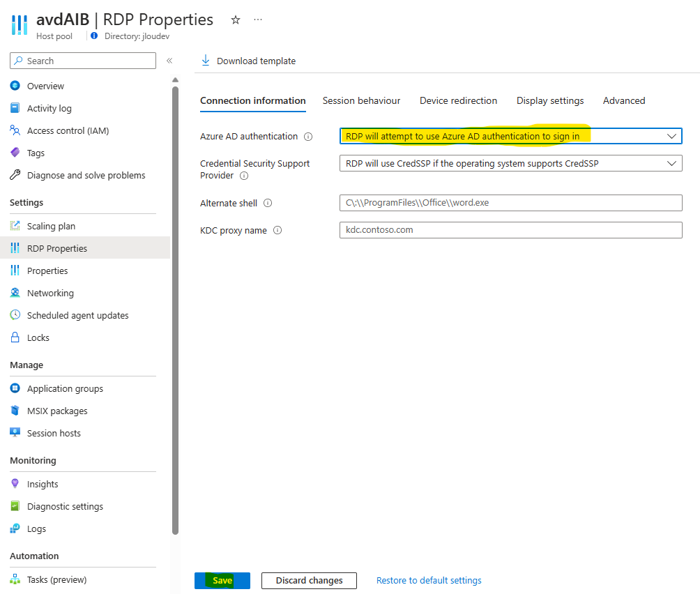The height and width of the screenshot is (594, 700).
Task: Click the sidebar vertical scrollbar thumb
Action: click(176, 310)
